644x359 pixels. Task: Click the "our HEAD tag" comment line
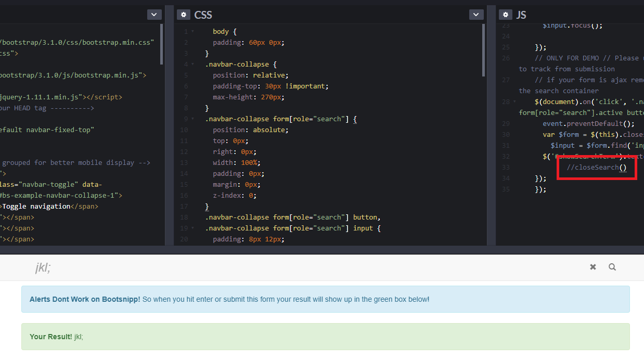[47, 108]
